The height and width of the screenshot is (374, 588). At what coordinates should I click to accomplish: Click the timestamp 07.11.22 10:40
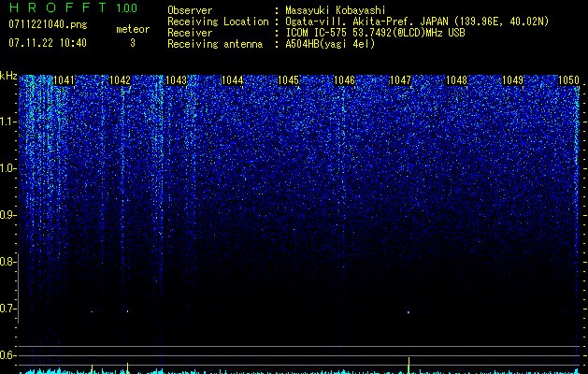[48, 43]
